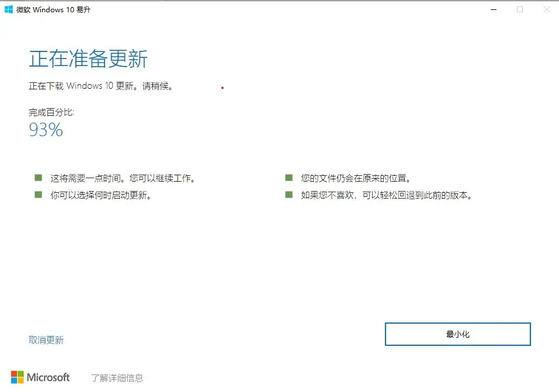Click the 正在准备更新 heading
Viewport: 559px width, 392px height.
click(x=88, y=59)
